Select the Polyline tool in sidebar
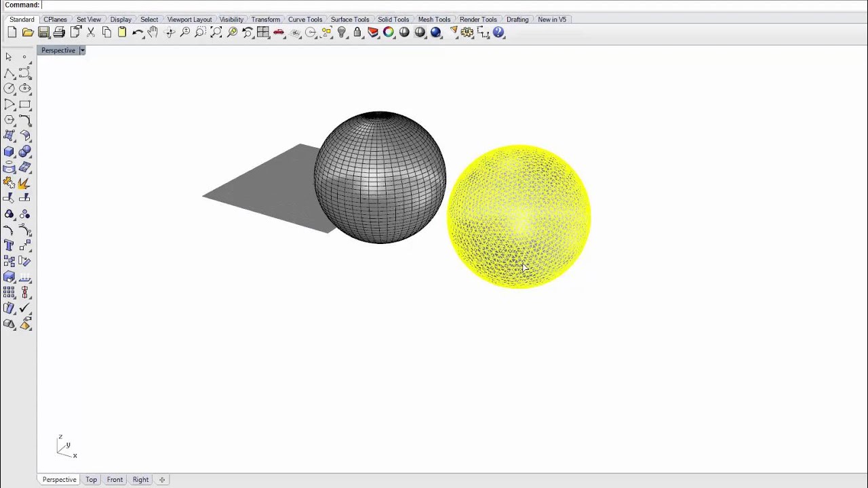The width and height of the screenshot is (868, 488). [9, 73]
